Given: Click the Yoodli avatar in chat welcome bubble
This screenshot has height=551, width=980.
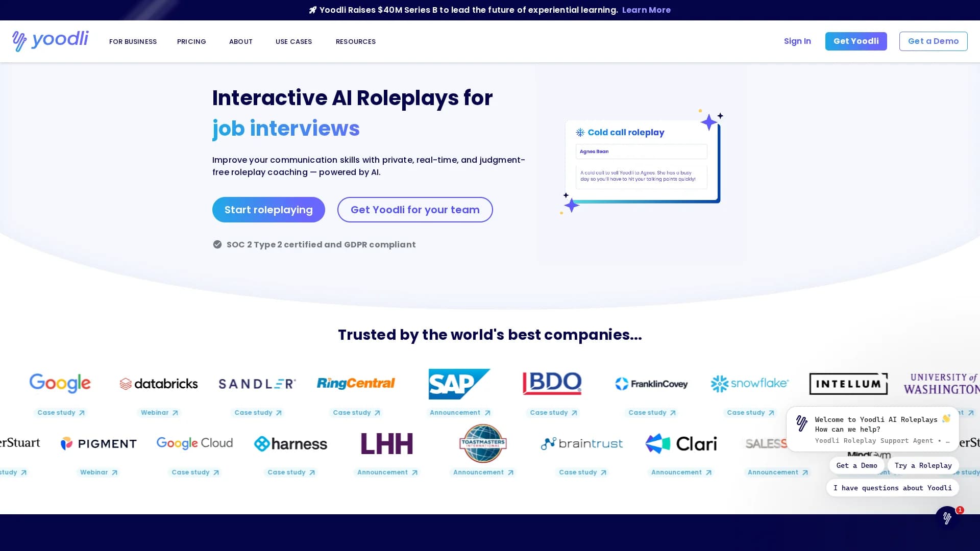Looking at the screenshot, I should pos(802,423).
